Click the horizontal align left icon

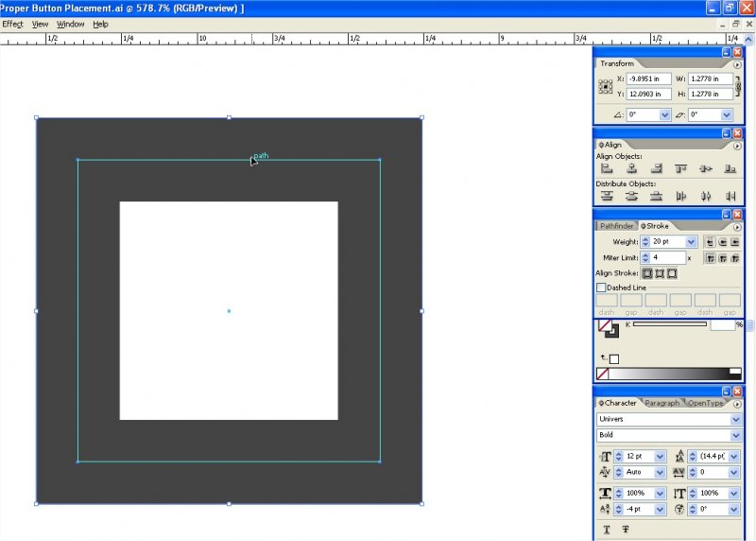[607, 168]
